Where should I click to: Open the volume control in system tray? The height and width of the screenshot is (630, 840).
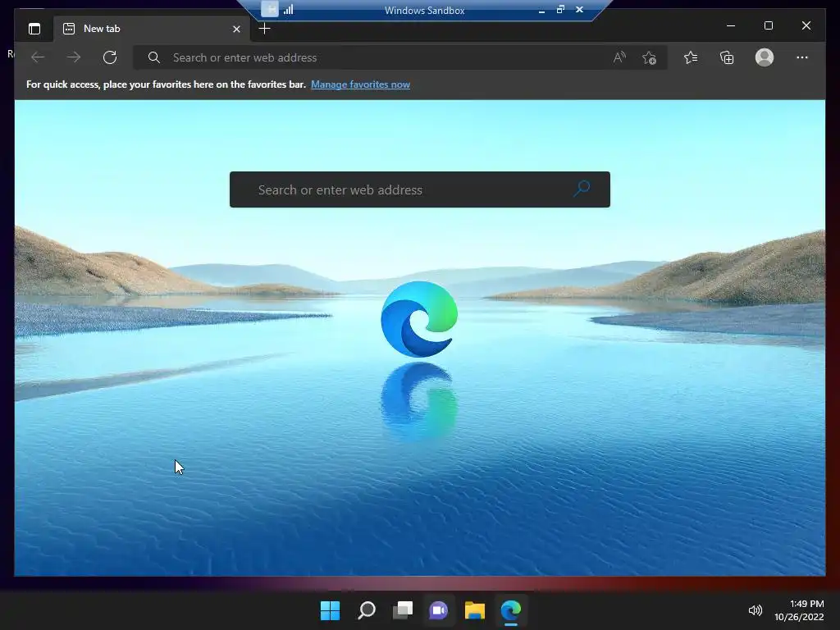point(756,610)
